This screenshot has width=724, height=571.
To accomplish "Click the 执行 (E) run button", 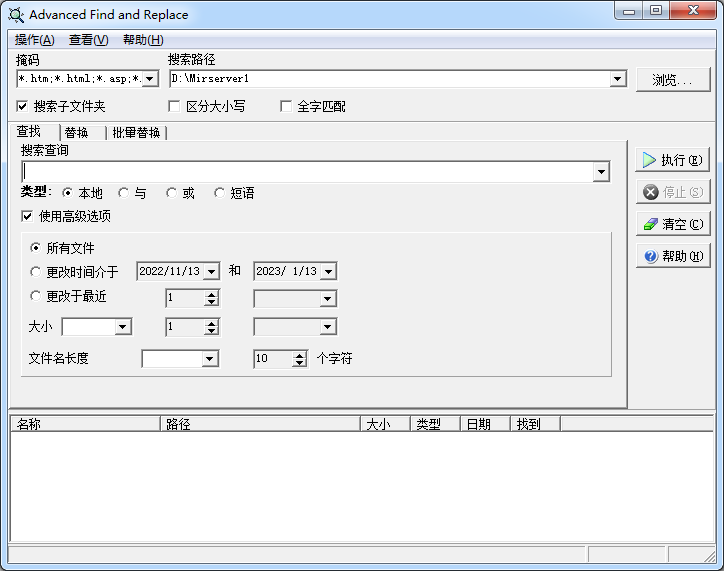I will [672, 160].
